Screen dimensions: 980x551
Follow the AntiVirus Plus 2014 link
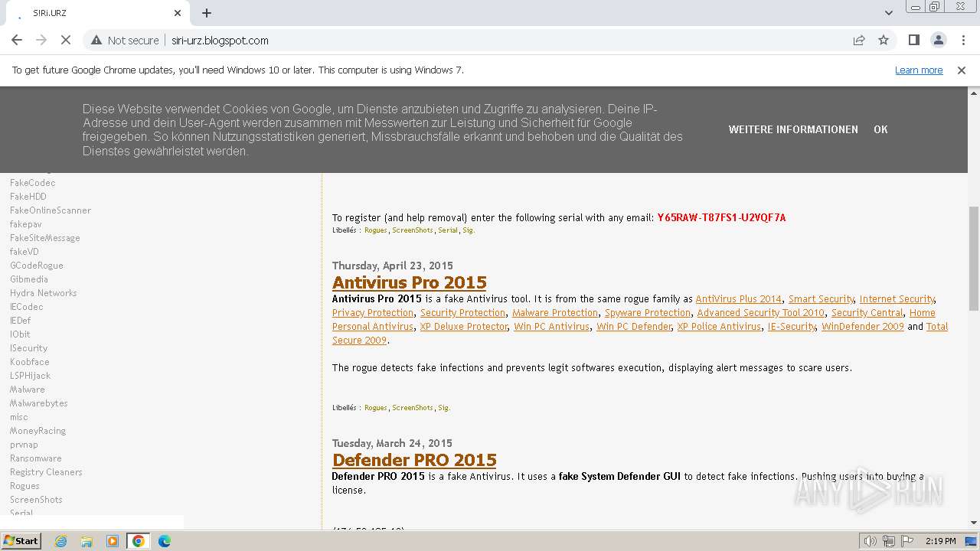click(x=739, y=299)
